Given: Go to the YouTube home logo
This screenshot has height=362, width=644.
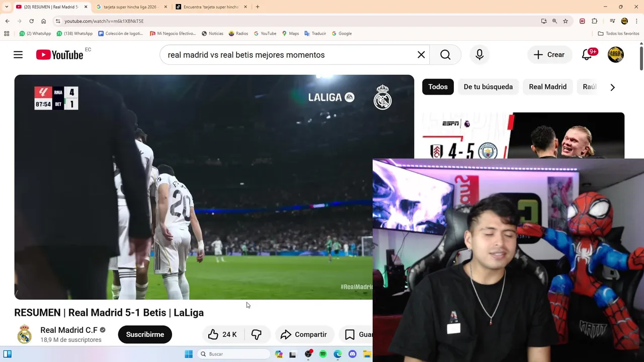Looking at the screenshot, I should click(x=59, y=55).
